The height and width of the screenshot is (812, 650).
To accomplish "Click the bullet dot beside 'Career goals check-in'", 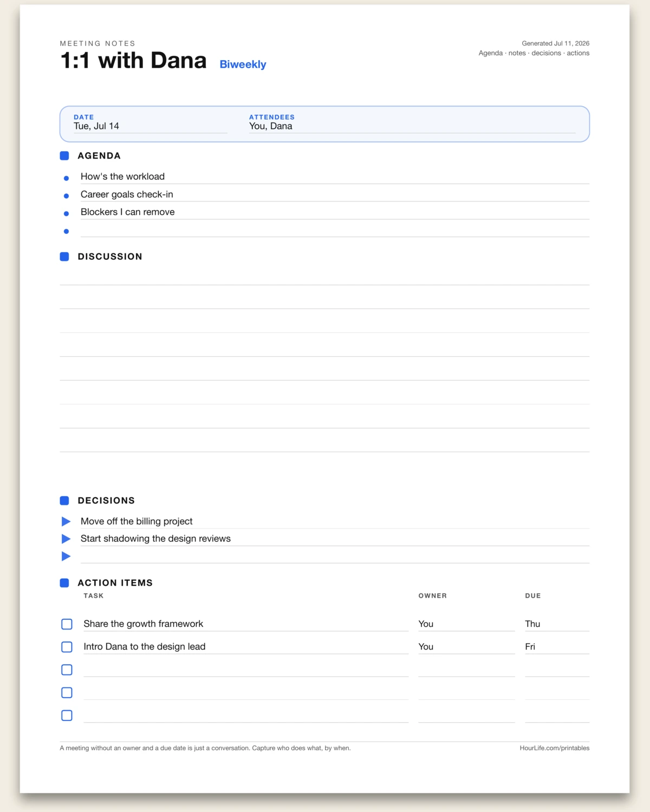I will click(x=66, y=196).
